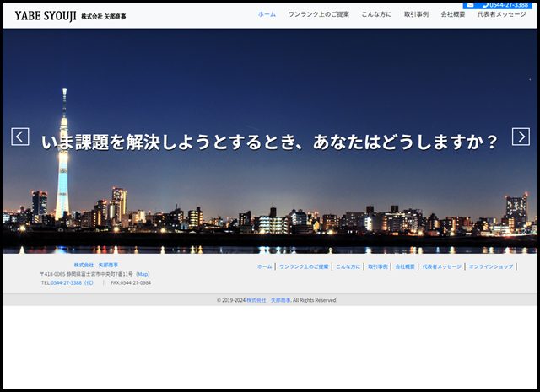Open 代表者メッセージ in the top navigation

tap(502, 14)
